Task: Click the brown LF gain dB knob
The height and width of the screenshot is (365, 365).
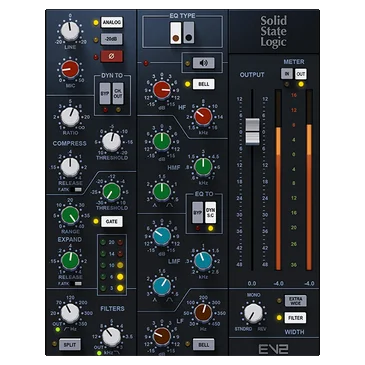Action: [162, 336]
